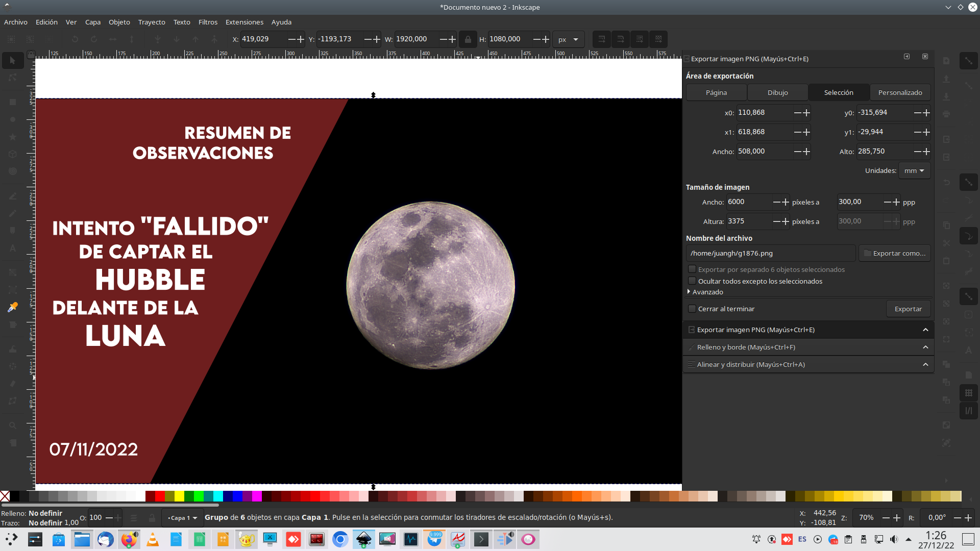This screenshot has height=551, width=980.
Task: Select the Zoom tool in toolbox
Action: click(x=13, y=425)
